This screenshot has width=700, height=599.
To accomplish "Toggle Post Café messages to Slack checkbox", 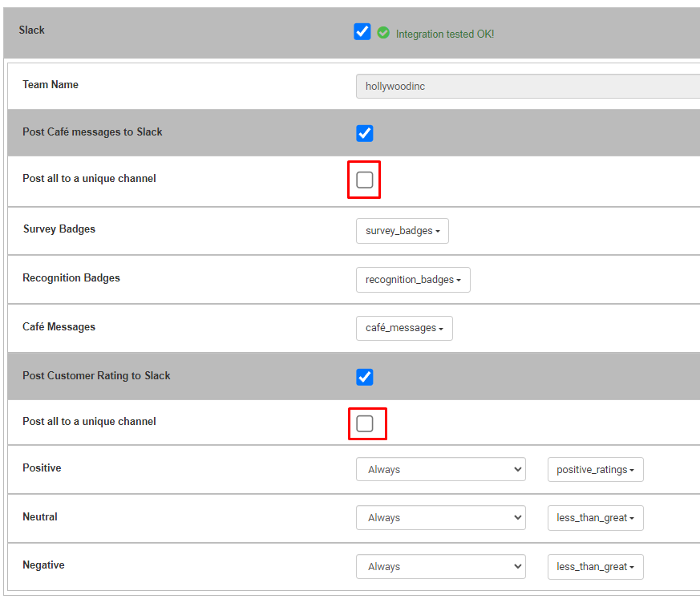I will click(x=364, y=133).
